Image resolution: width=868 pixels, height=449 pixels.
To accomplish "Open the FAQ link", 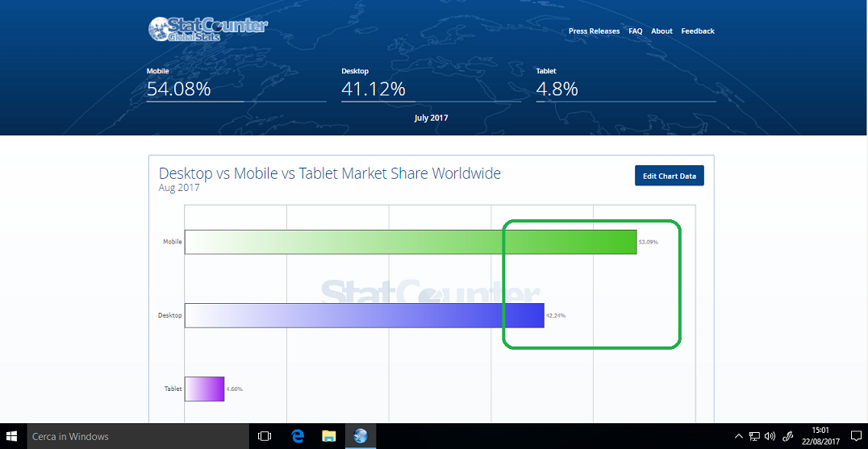I will pyautogui.click(x=636, y=31).
